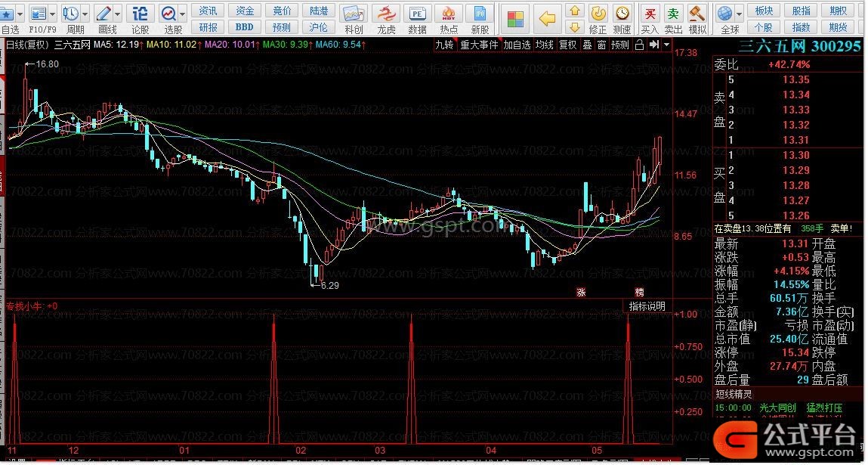Toggle 复权 price adjustment

(567, 45)
